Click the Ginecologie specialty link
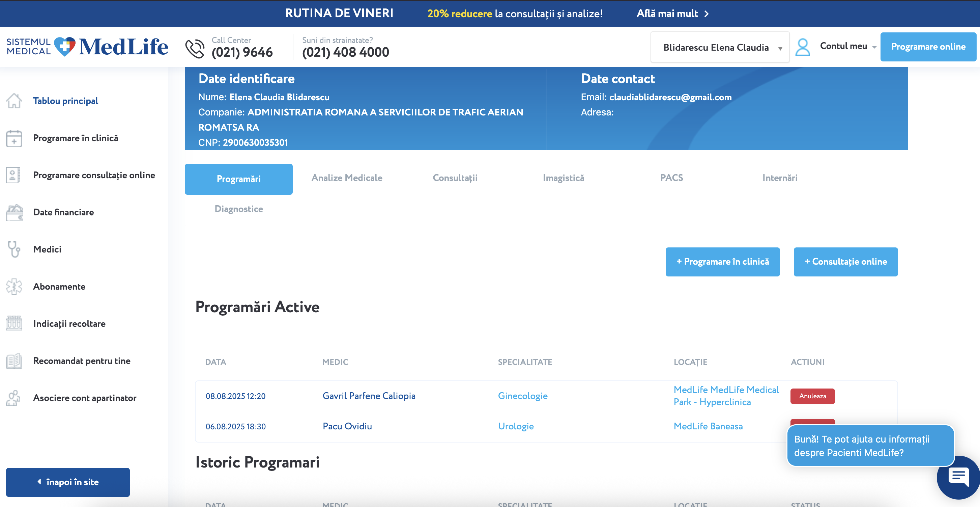Screen dimensions: 980x507 pyautogui.click(x=523, y=396)
